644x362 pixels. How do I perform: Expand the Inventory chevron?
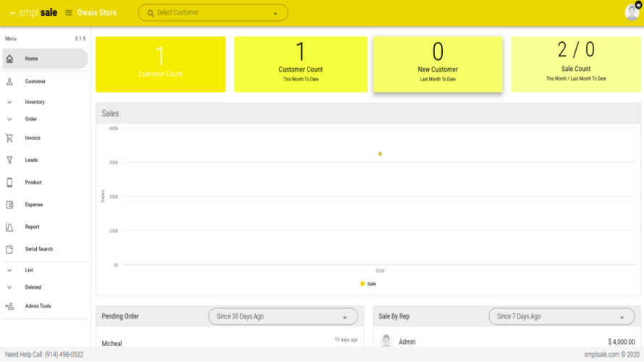coord(9,102)
